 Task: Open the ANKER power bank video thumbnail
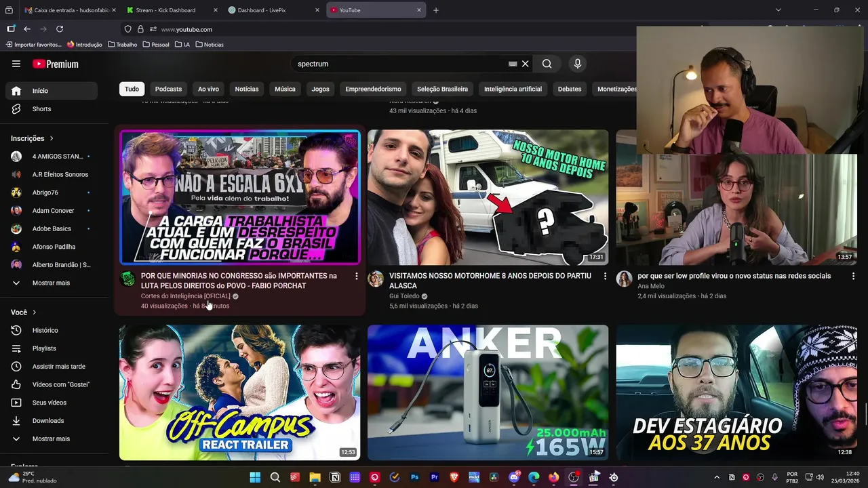click(488, 392)
